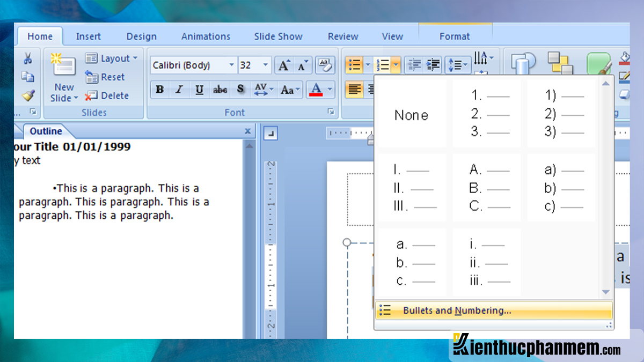Click the Increase List Level icon
This screenshot has height=362, width=644.
click(x=433, y=65)
